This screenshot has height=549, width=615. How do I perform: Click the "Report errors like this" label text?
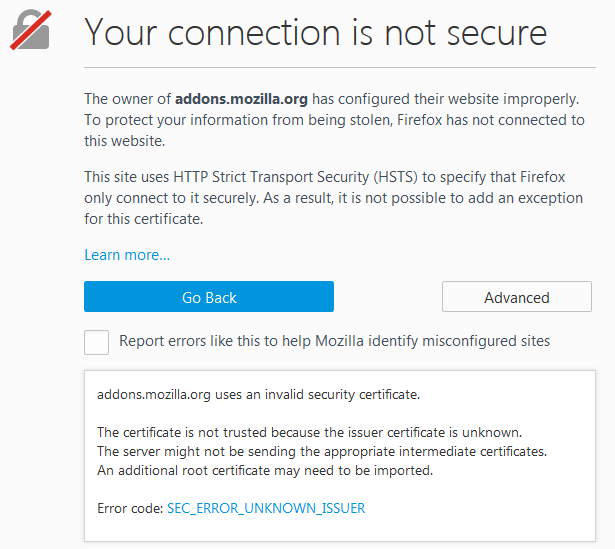point(335,341)
